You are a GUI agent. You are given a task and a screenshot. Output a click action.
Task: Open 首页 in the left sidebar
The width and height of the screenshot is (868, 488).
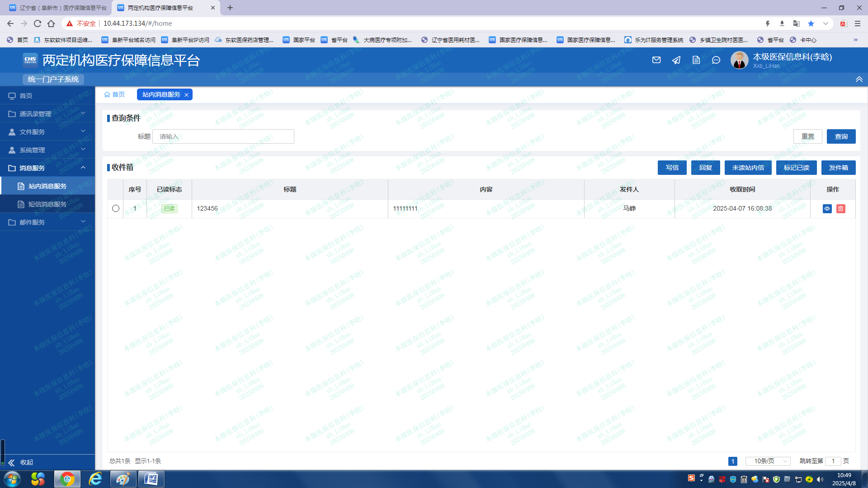click(x=47, y=96)
